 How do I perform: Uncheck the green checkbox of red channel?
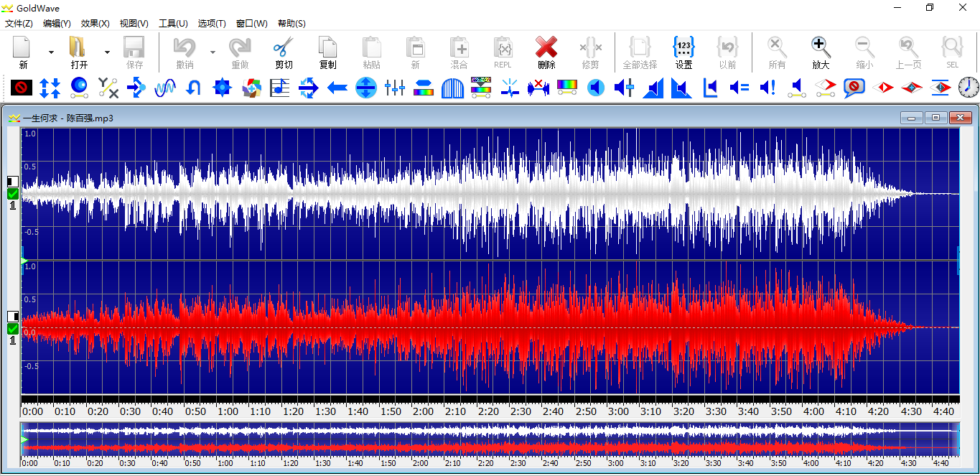click(x=13, y=329)
